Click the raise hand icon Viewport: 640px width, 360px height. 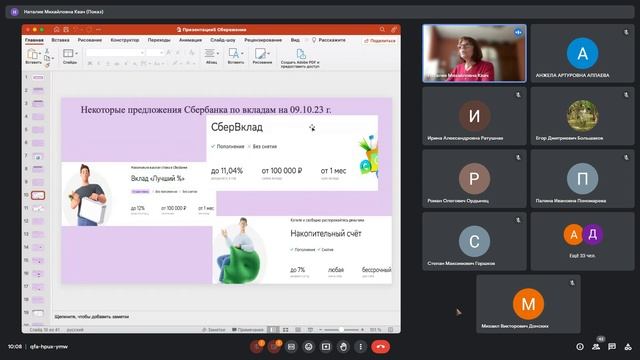343,347
